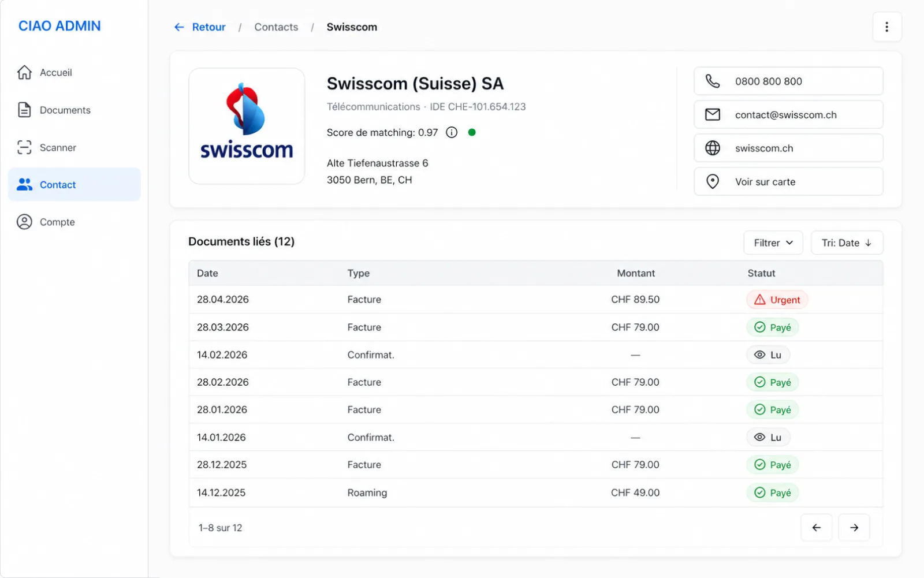Open the Filtrer dropdown
924x578 pixels.
[773, 243]
